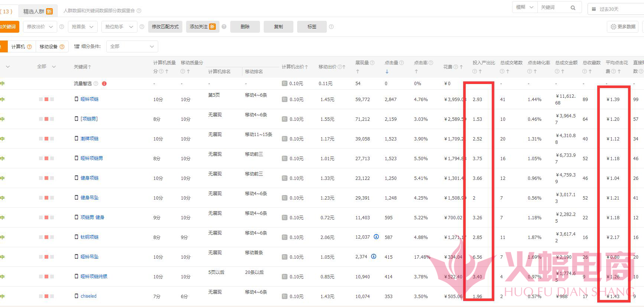
Task: Click help icon next to 移动设备
Action: [x=62, y=47]
